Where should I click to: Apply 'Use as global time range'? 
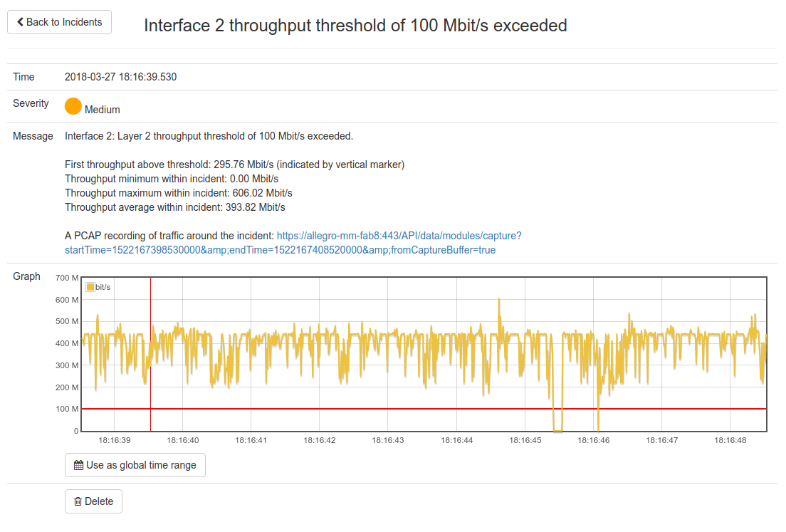135,465
